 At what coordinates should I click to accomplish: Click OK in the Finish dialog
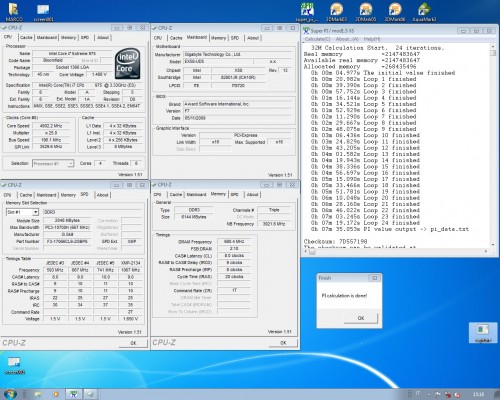[x=361, y=318]
